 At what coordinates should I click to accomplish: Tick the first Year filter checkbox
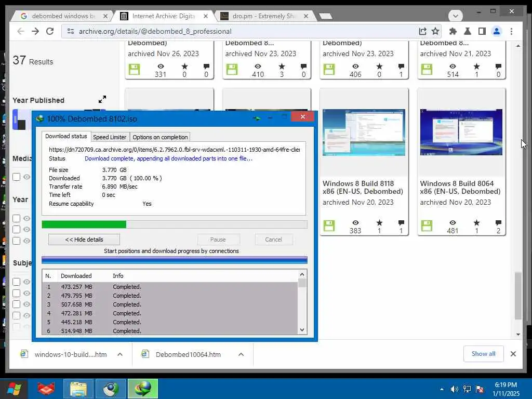coord(16,218)
